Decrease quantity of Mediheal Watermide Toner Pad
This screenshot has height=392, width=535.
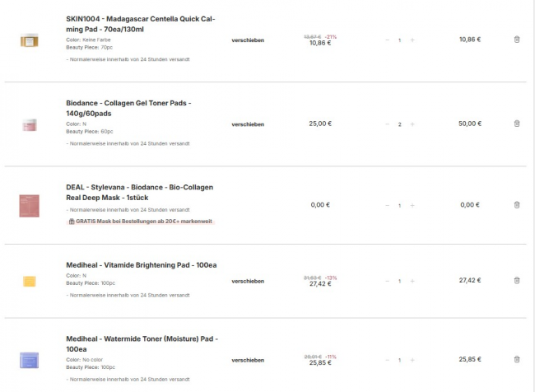point(387,360)
